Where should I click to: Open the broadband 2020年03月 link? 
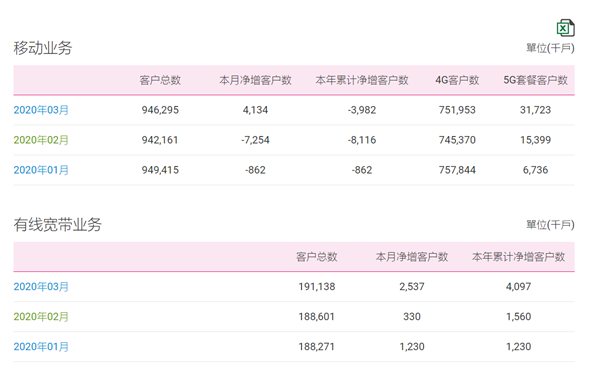pos(41,287)
